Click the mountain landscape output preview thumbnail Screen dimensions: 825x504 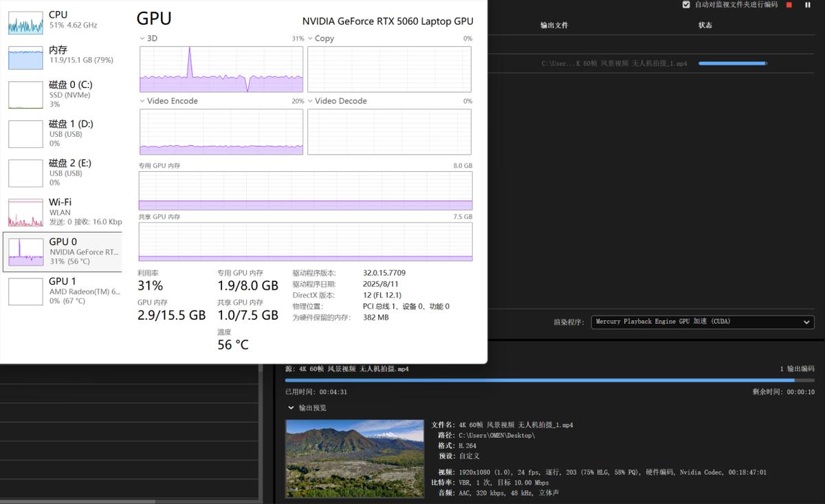click(354, 459)
